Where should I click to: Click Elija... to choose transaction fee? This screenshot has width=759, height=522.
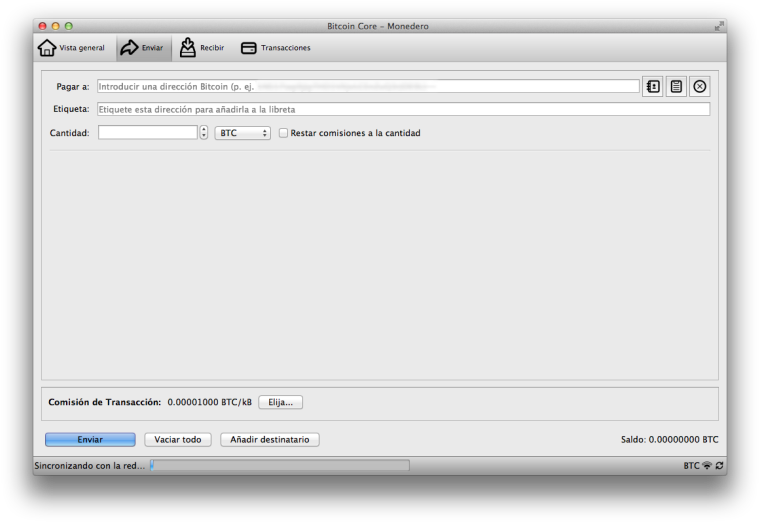pos(280,402)
